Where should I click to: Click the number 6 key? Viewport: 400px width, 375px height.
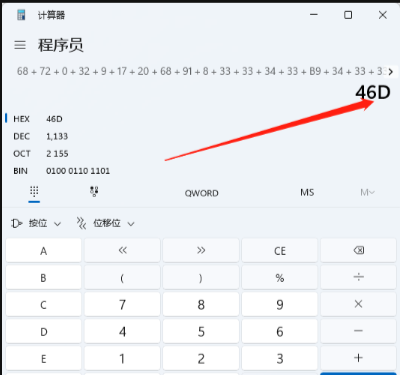[x=280, y=331]
